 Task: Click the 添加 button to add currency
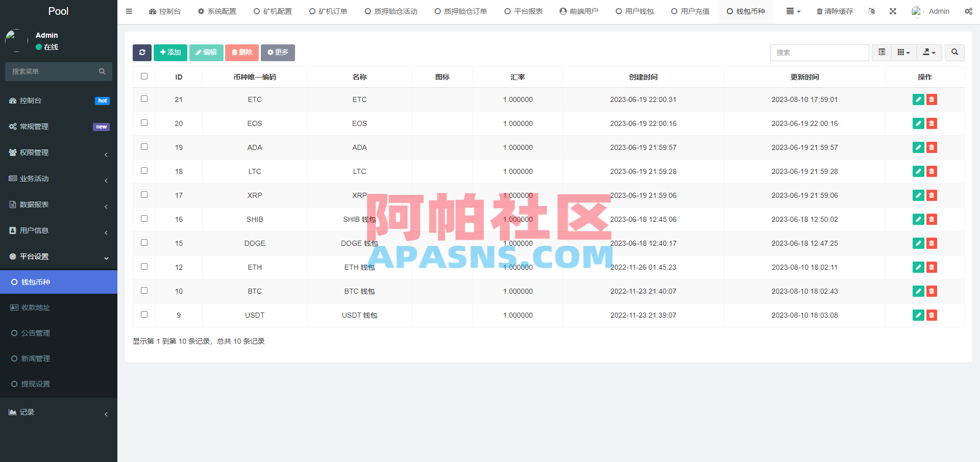click(x=170, y=53)
